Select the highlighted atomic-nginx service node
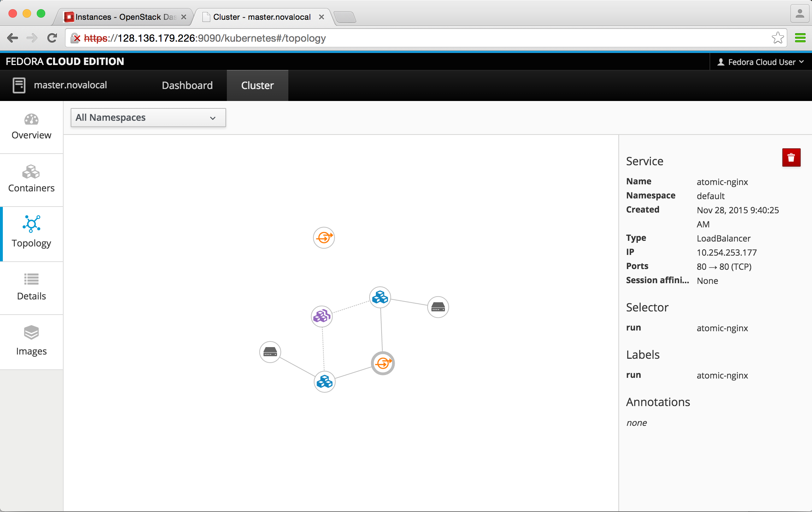This screenshot has height=512, width=812. coord(383,363)
